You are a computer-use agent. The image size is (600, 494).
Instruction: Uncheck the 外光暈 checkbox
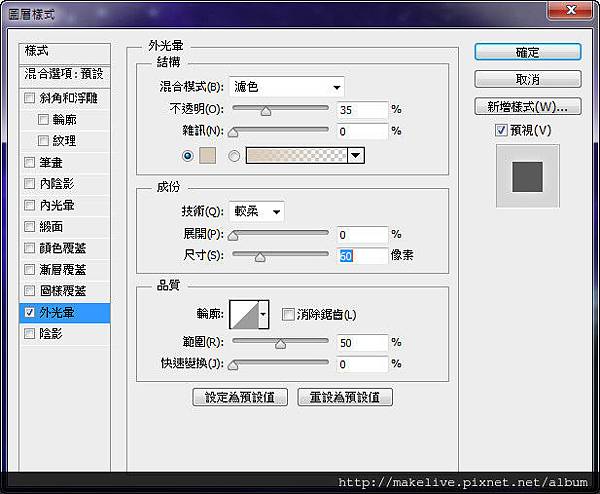click(29, 313)
